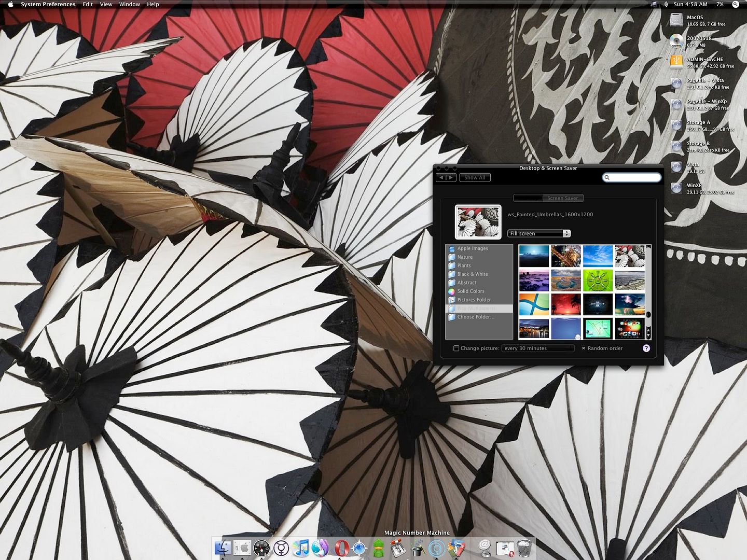Image resolution: width=747 pixels, height=560 pixels.
Task: Click the magic top hat Dock icon
Action: [418, 548]
